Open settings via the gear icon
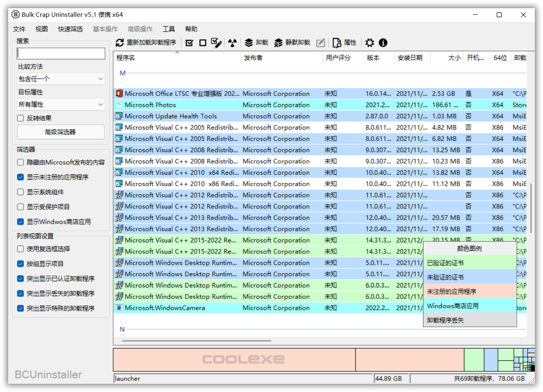This screenshot has height=392, width=543. tap(370, 43)
